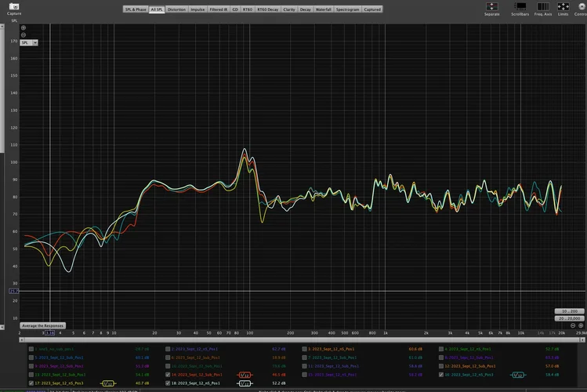Open the Controls gear icon

tap(582, 6)
